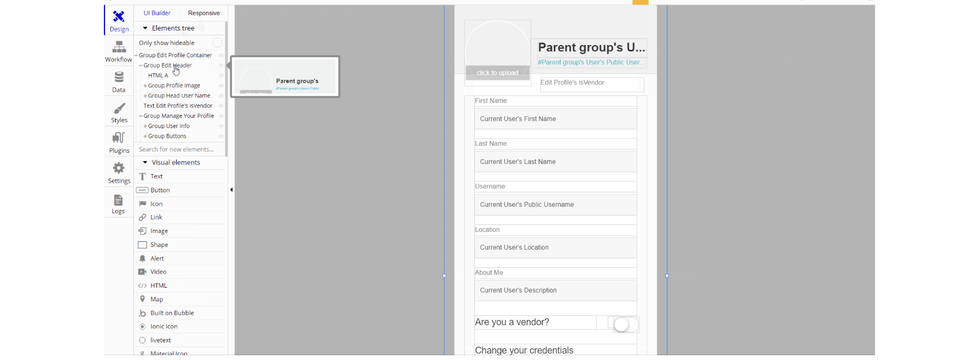This screenshot has width=980, height=360.
Task: Toggle the 'Are you a vendor?' switch
Action: [625, 324]
